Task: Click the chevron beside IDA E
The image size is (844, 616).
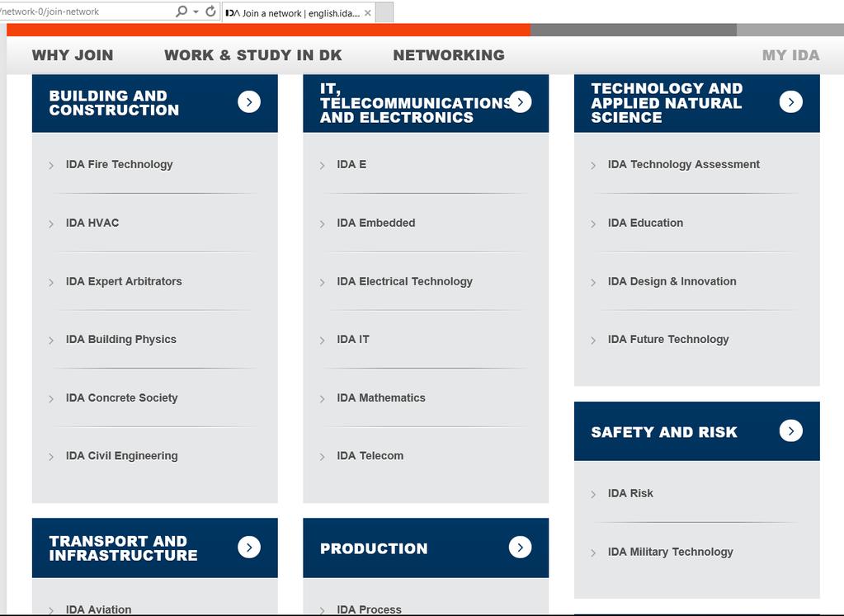Action: click(322, 166)
